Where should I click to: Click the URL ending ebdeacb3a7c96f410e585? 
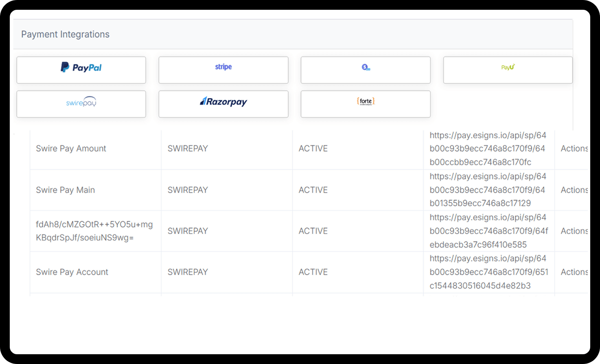488,231
